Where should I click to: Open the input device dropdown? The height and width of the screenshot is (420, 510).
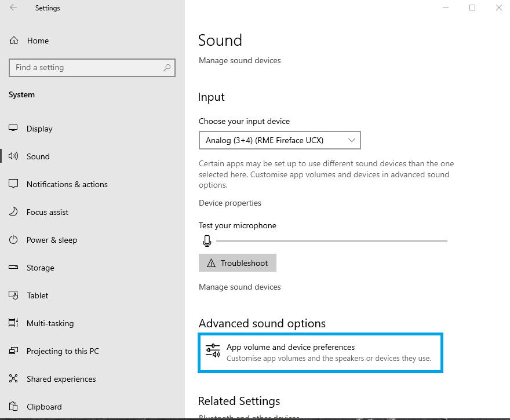[279, 140]
